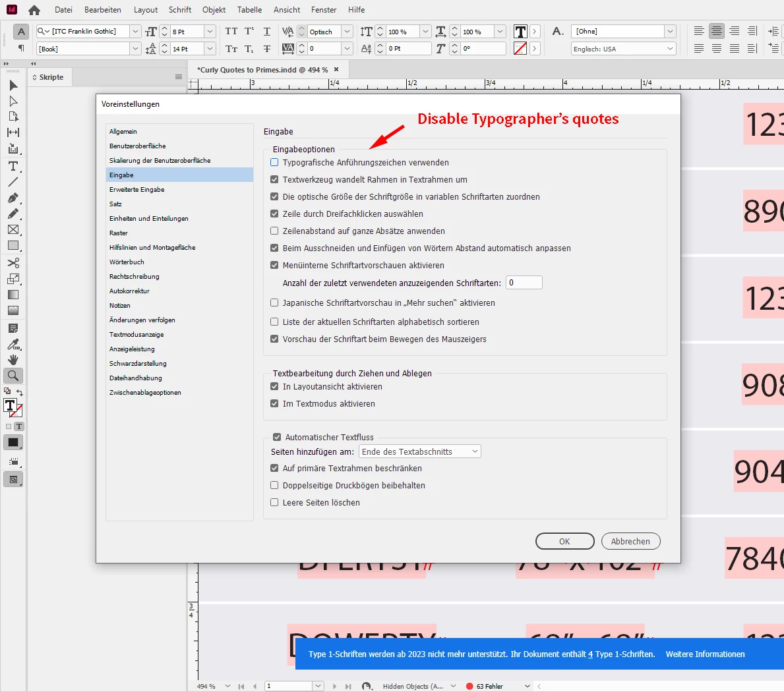Click the OK button
The image size is (784, 692).
564,541
